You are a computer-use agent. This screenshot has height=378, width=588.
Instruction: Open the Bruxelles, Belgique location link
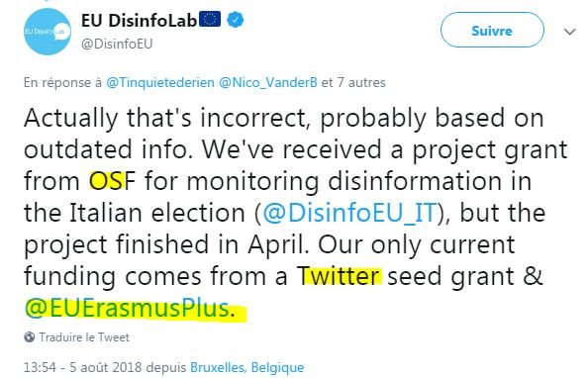pos(247,367)
